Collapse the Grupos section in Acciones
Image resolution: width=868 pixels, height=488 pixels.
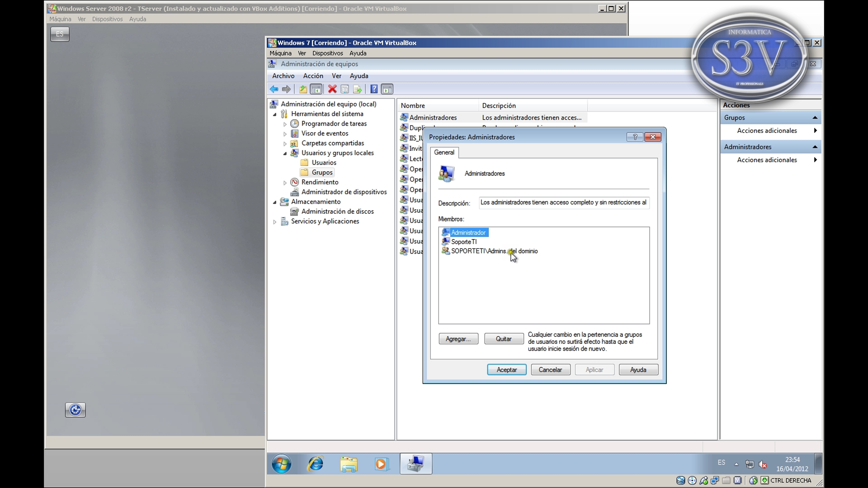coord(815,118)
